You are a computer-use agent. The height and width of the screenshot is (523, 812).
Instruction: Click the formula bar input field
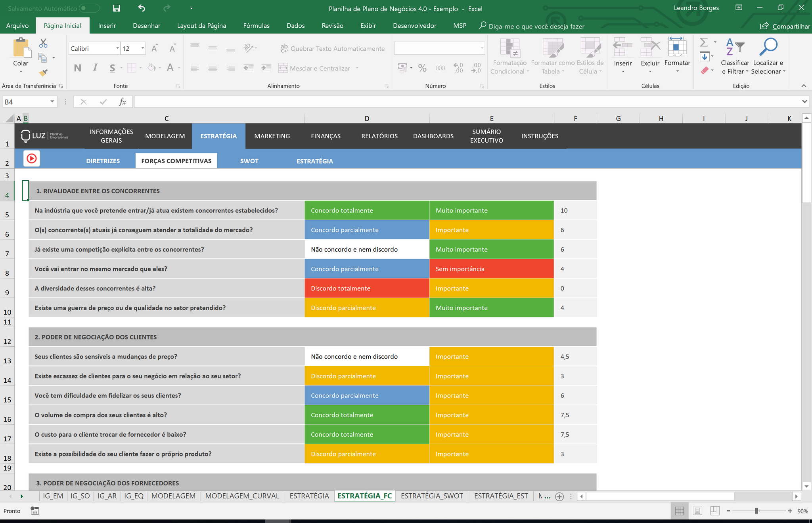468,102
